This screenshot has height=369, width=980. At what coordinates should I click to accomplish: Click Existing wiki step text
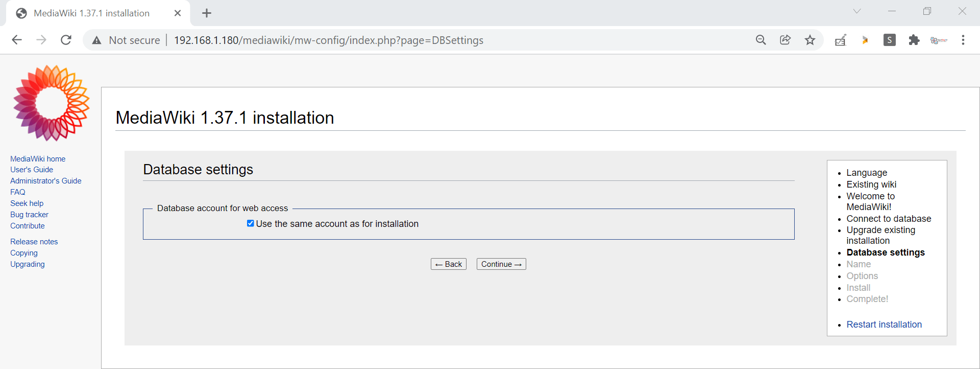pos(871,184)
